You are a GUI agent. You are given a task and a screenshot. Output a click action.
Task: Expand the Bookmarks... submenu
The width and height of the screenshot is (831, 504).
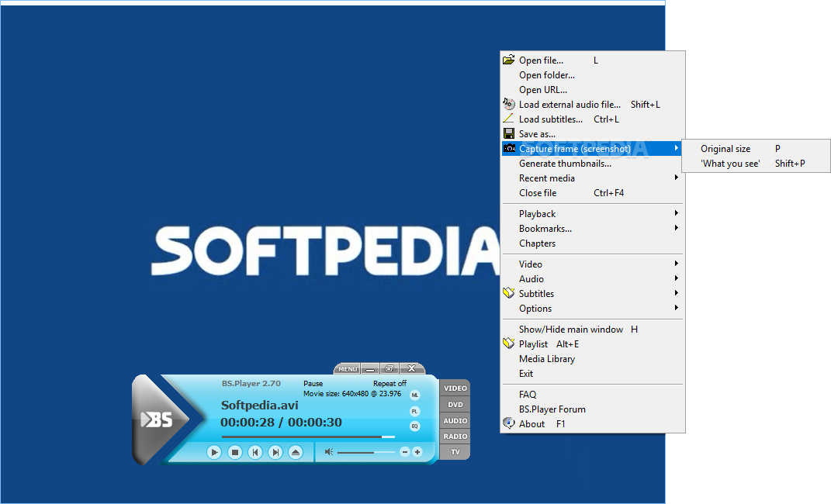click(593, 229)
